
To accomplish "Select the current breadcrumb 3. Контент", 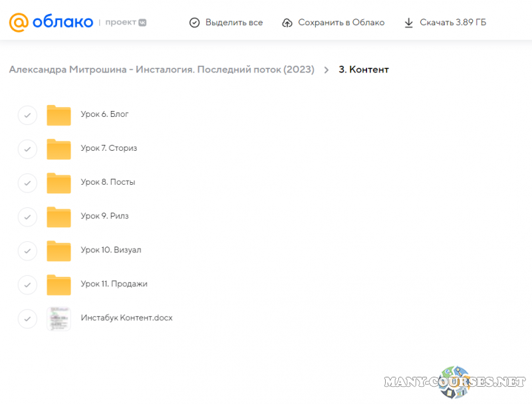I will [x=364, y=70].
